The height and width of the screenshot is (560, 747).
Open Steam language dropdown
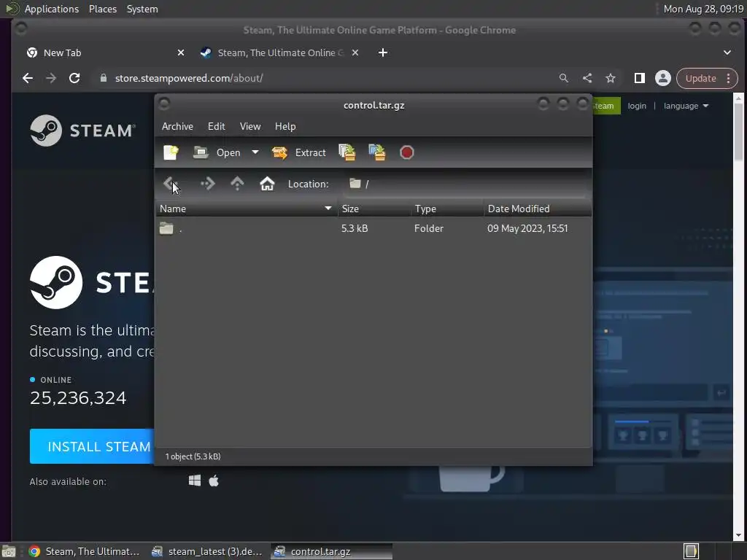click(x=686, y=106)
